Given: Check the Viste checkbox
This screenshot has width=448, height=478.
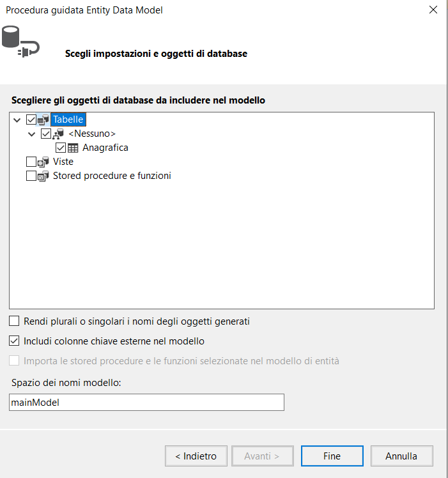Looking at the screenshot, I should pos(31,162).
